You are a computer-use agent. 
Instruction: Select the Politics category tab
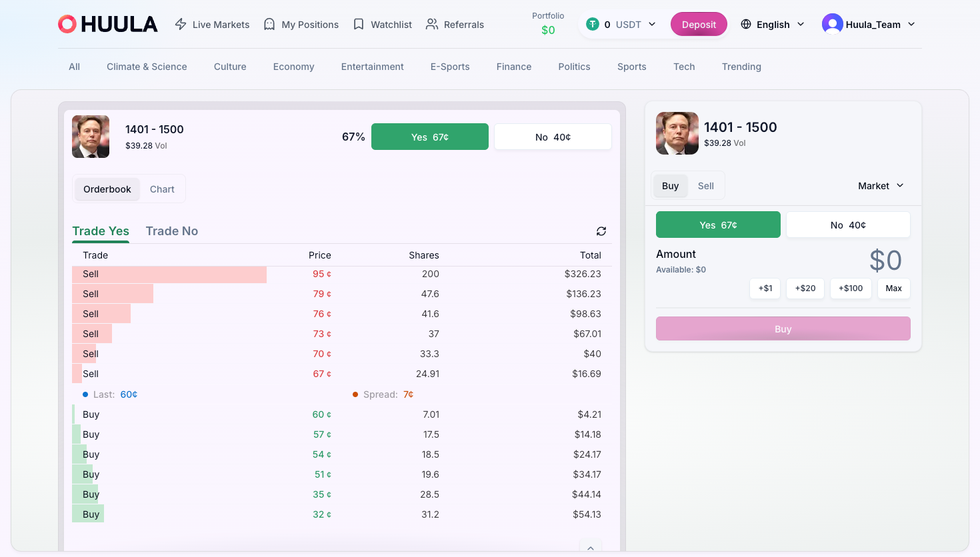574,67
